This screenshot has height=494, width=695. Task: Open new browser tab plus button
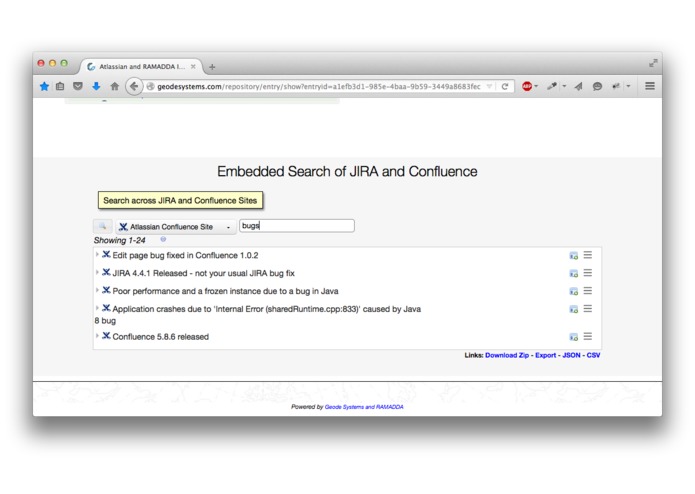(212, 67)
